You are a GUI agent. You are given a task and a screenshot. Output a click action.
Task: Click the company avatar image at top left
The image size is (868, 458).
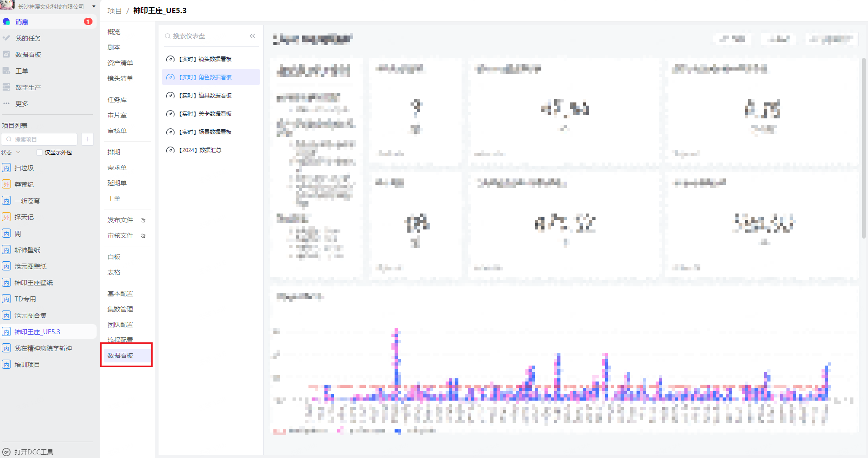coord(7,5)
